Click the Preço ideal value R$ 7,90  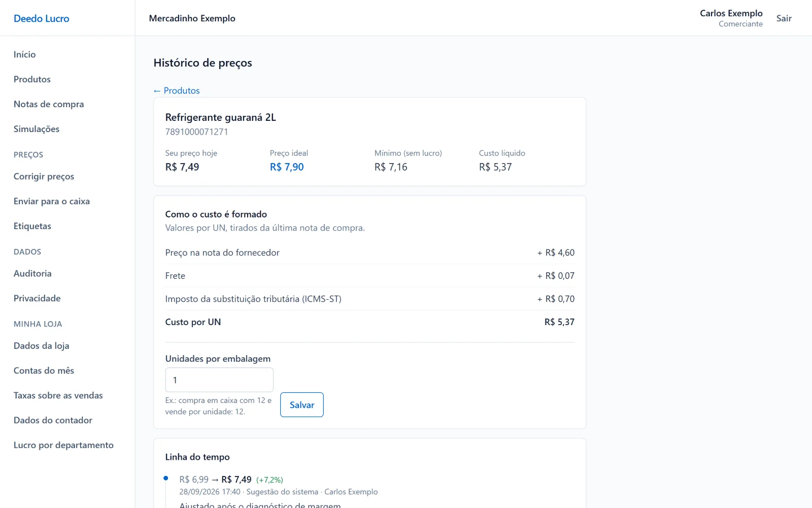287,167
